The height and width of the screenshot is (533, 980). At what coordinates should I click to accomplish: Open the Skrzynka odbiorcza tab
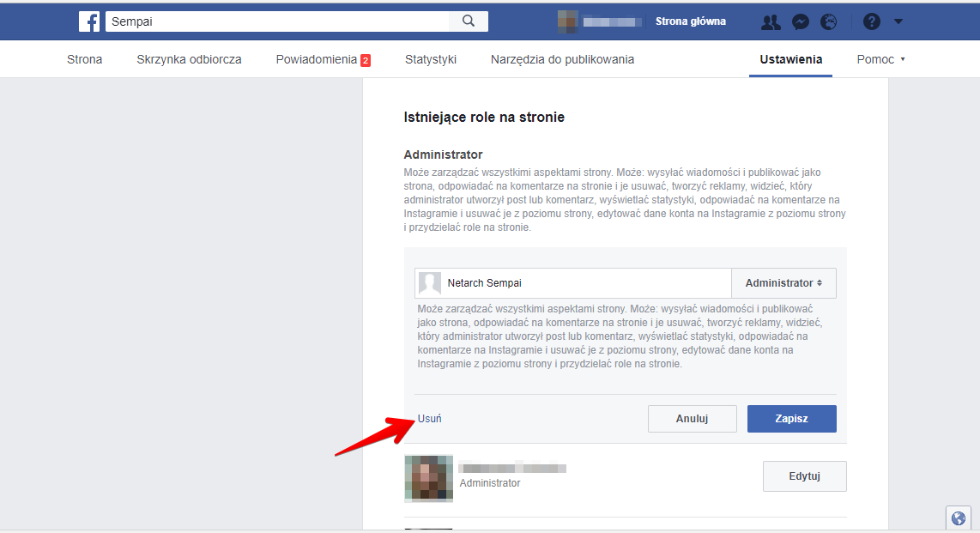(x=189, y=59)
